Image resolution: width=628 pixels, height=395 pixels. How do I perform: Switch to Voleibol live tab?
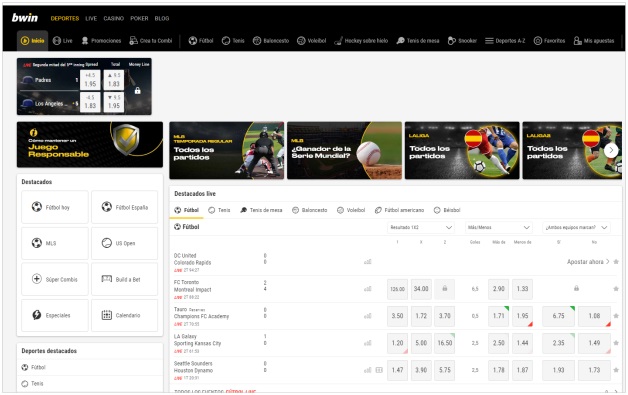pyautogui.click(x=351, y=210)
